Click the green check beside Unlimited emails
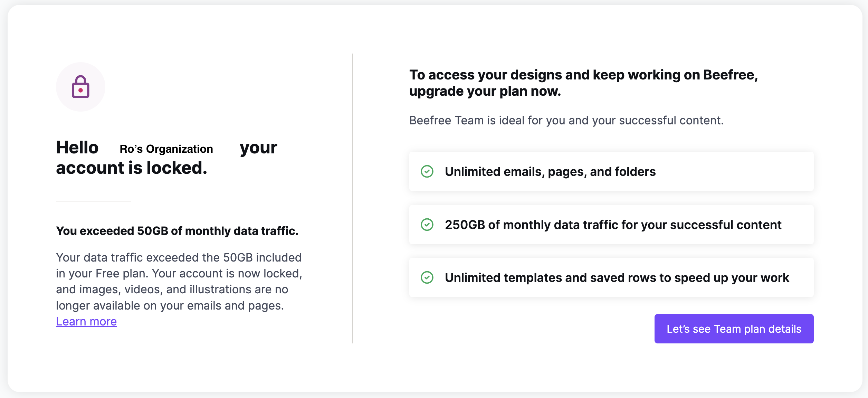 (427, 171)
